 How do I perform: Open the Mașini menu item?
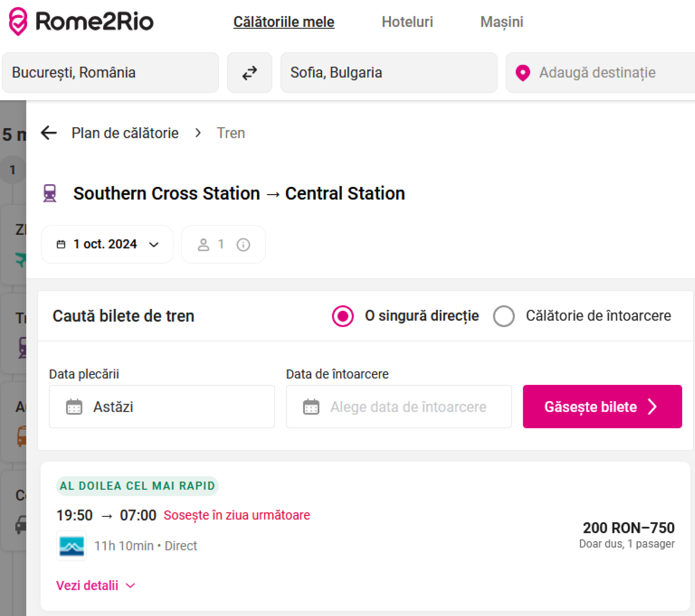click(x=502, y=22)
